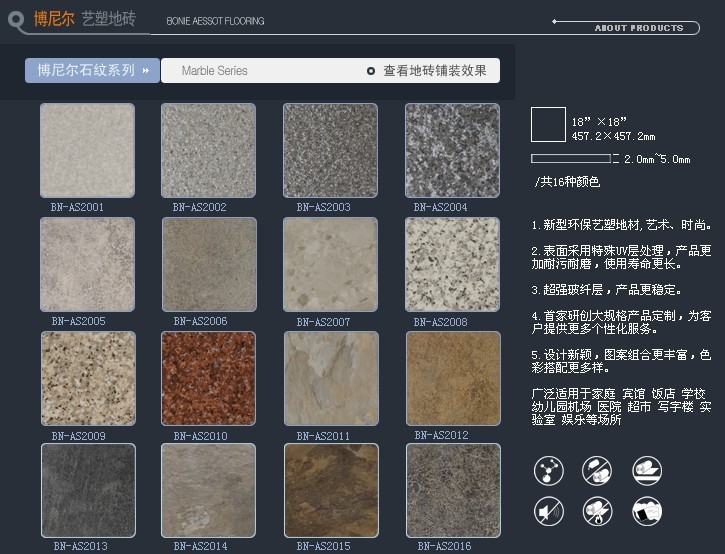Click the 博尼尔 艺塑地砖 header title

click(x=85, y=19)
